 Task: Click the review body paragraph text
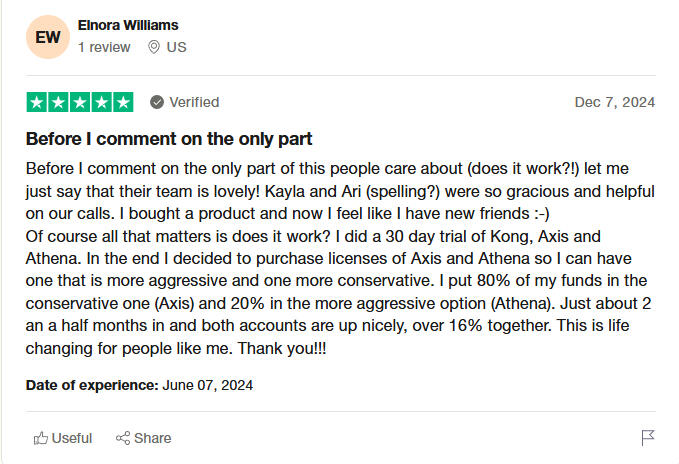(x=340, y=259)
